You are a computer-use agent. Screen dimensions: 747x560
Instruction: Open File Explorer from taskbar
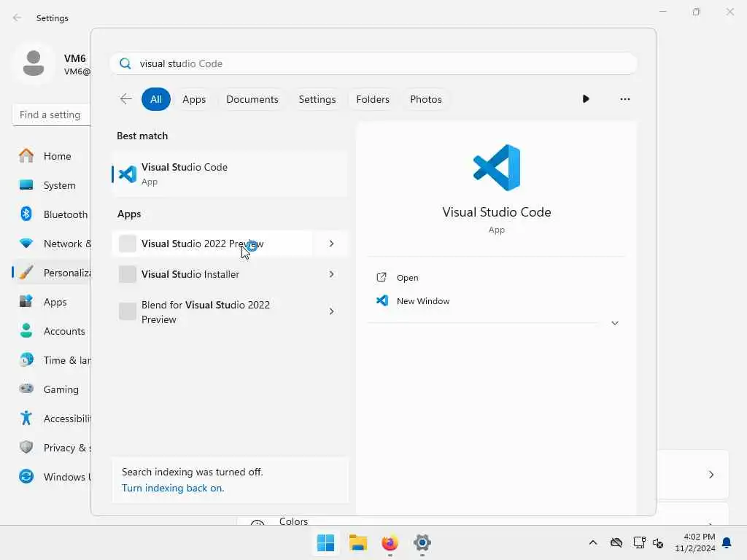pos(357,542)
